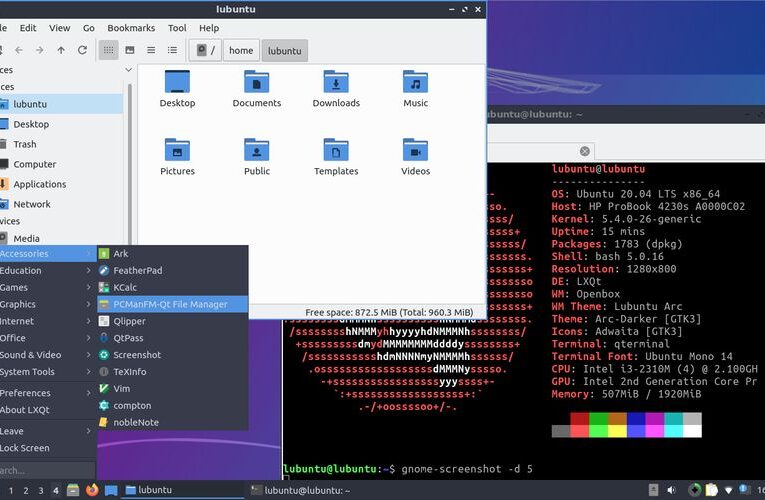Launch FeatherPad from Accessories
This screenshot has width=765, height=500.
click(172, 270)
